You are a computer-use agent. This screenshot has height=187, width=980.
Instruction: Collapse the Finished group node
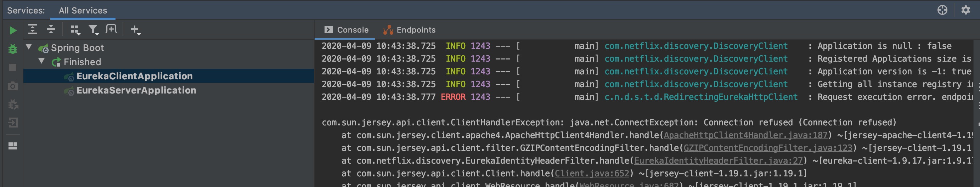(x=42, y=61)
